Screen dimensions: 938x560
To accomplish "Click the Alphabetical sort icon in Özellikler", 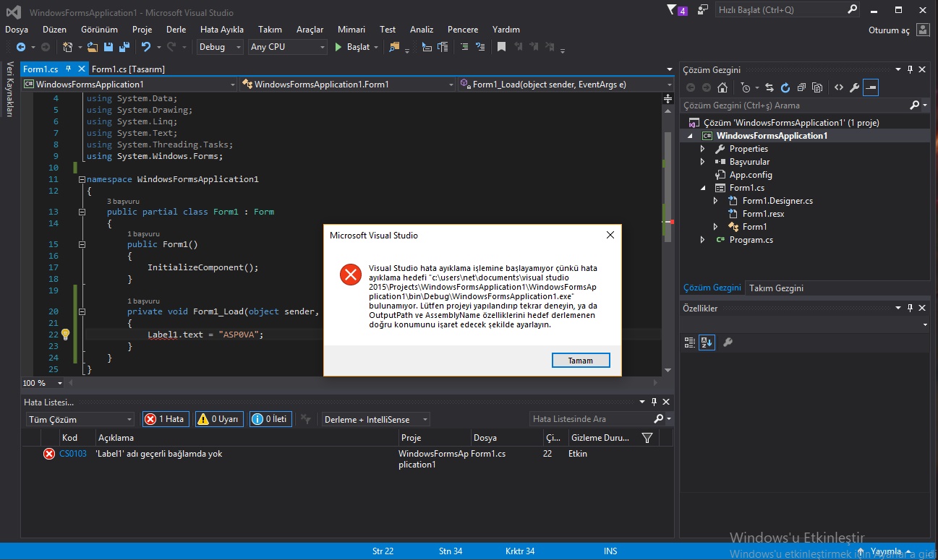I will coord(706,342).
